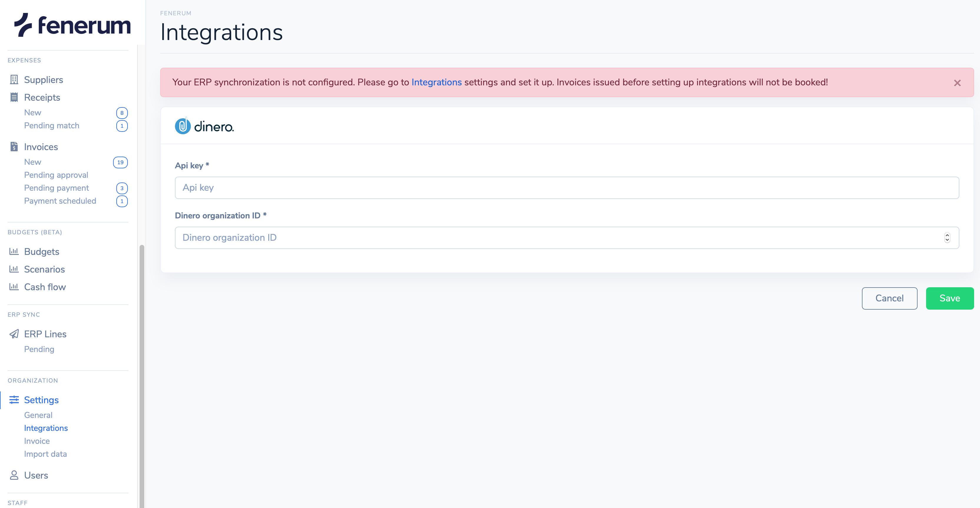The width and height of the screenshot is (980, 508).
Task: Open Pending approval invoices
Action: [56, 175]
